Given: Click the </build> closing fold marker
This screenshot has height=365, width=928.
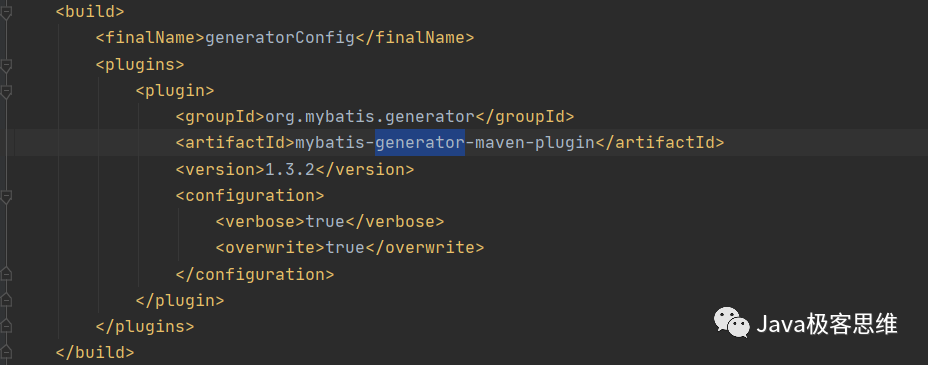Looking at the screenshot, I should coord(5,352).
